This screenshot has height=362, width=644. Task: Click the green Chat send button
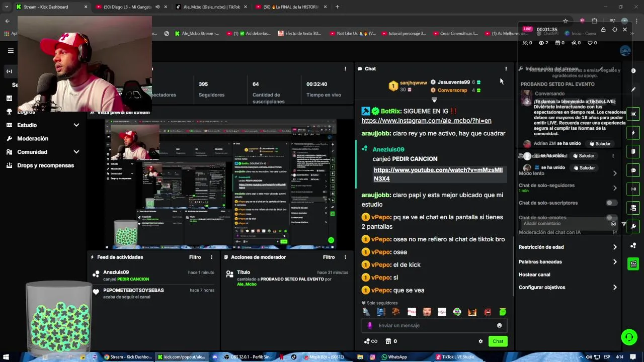tap(498, 341)
